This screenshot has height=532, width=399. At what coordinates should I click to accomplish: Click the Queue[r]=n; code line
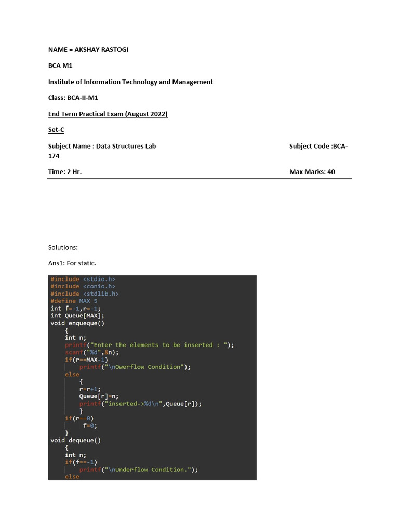99,396
